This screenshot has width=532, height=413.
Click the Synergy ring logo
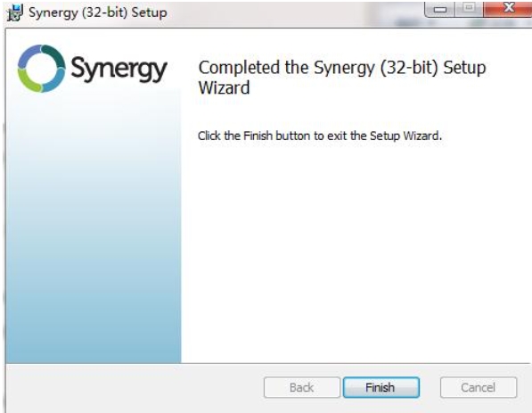(x=41, y=69)
